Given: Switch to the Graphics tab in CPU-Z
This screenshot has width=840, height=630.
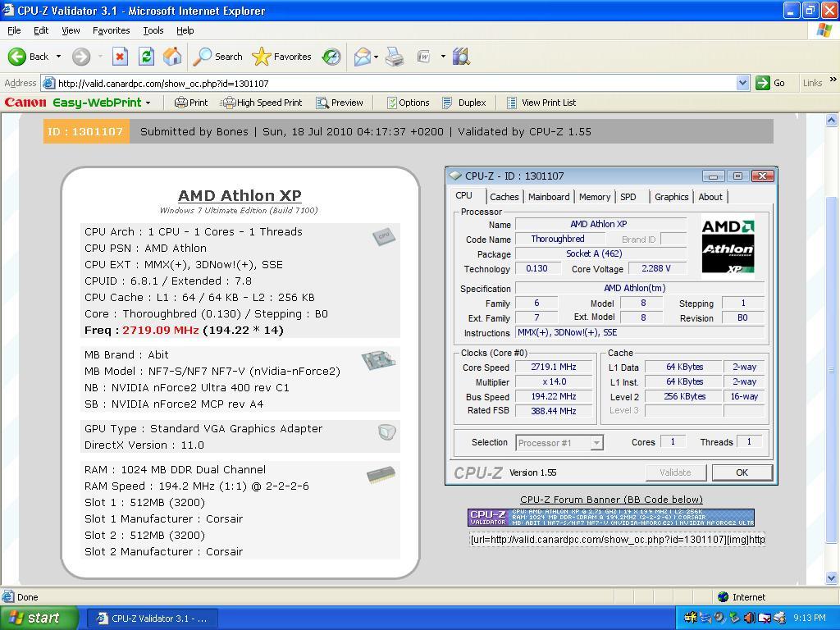Looking at the screenshot, I should coord(671,197).
